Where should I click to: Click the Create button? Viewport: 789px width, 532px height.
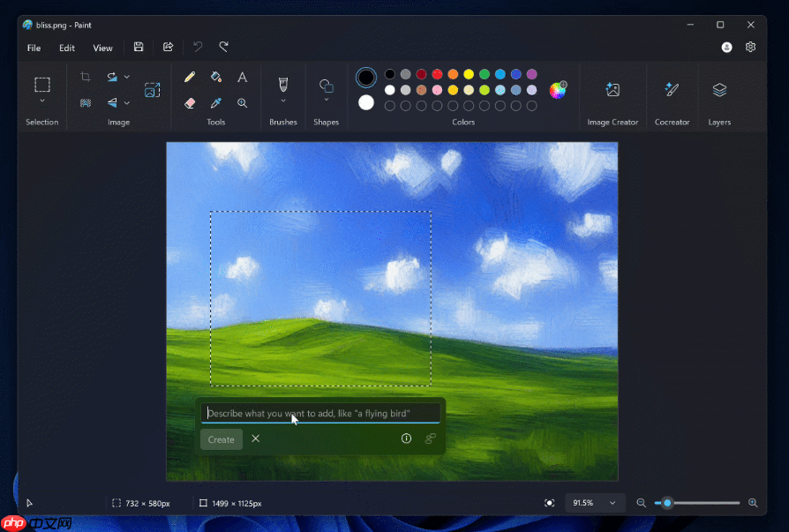tap(222, 439)
